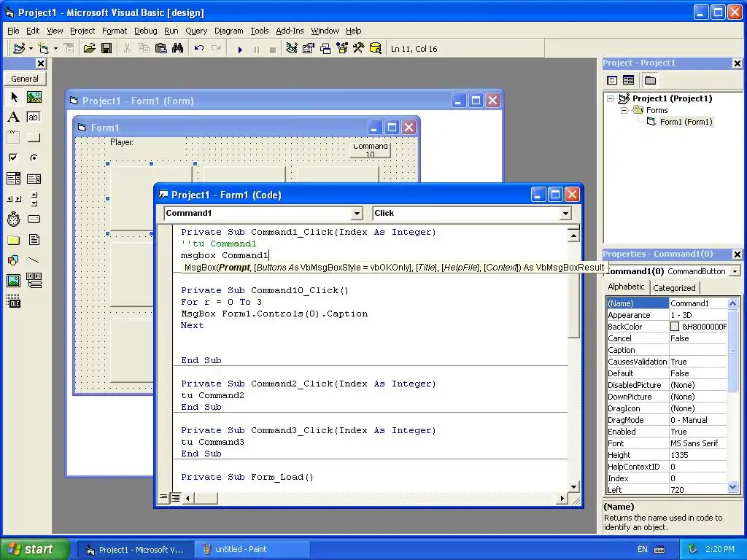
Task: Click the Find binoculars icon
Action: [178, 48]
